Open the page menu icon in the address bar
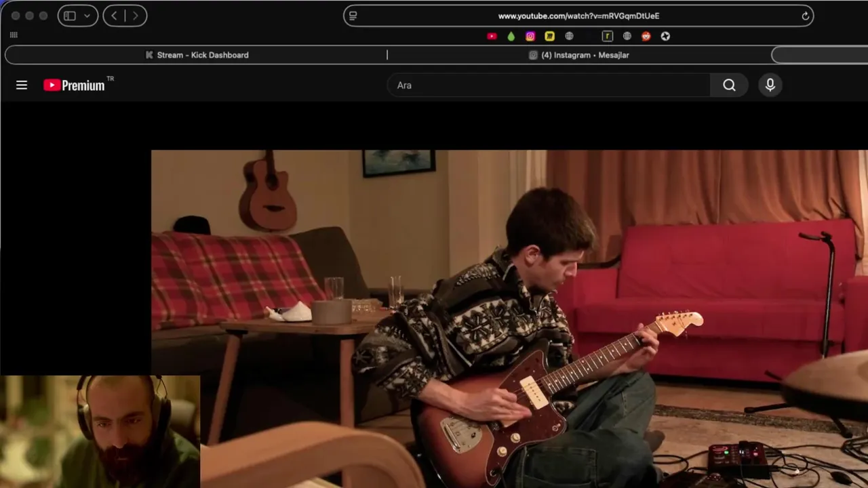Screen dimensions: 868x488 (x=353, y=16)
